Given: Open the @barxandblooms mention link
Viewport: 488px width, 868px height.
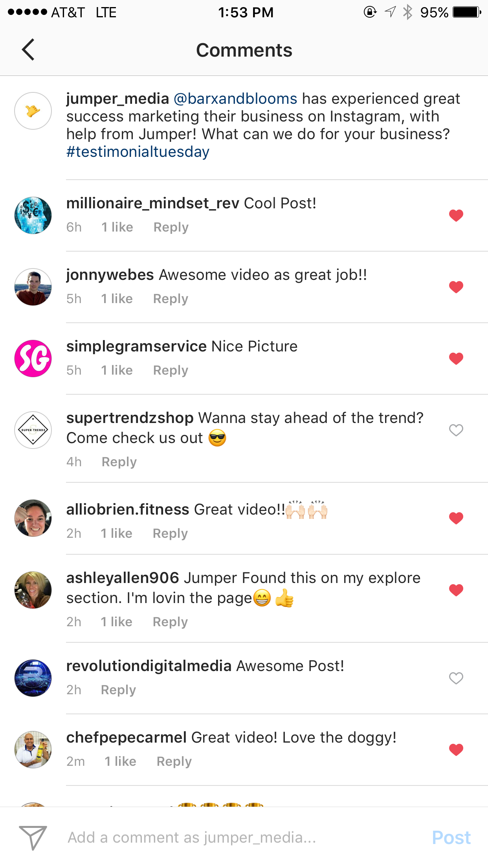Looking at the screenshot, I should pos(235,99).
